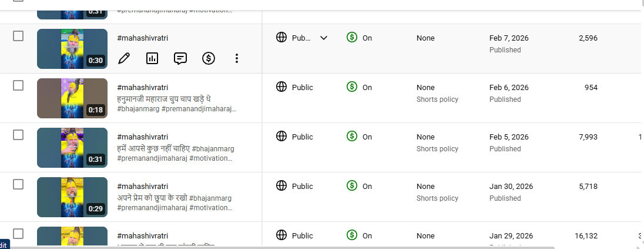This screenshot has height=249, width=644.
Task: Click green monetization icon for Jan 30 video
Action: (x=352, y=186)
